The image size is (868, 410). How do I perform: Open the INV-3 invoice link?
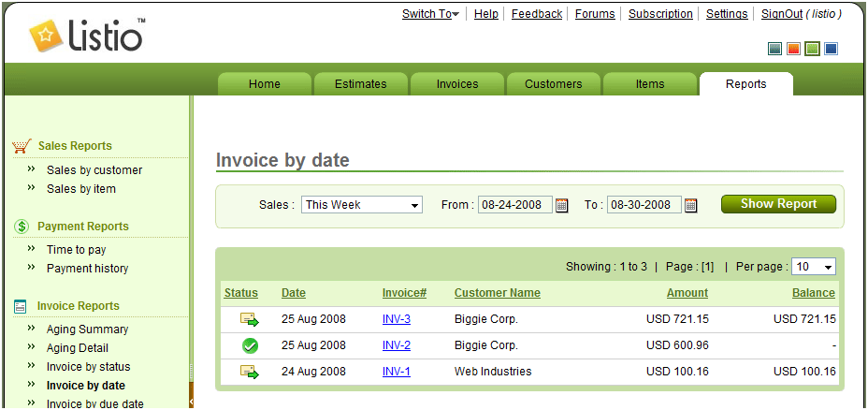click(x=396, y=319)
